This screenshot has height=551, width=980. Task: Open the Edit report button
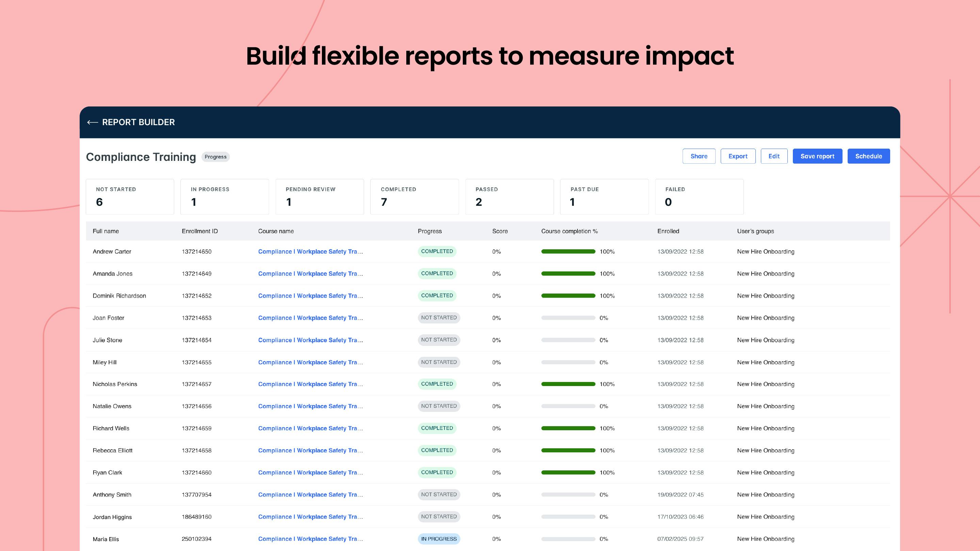pyautogui.click(x=774, y=156)
